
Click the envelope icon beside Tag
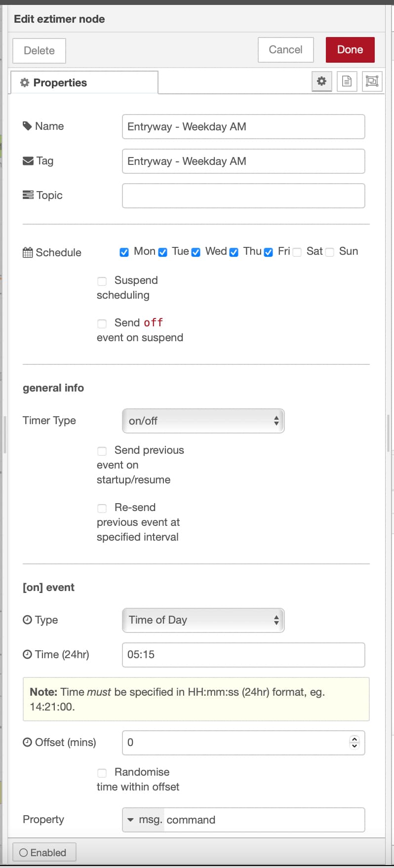28,160
